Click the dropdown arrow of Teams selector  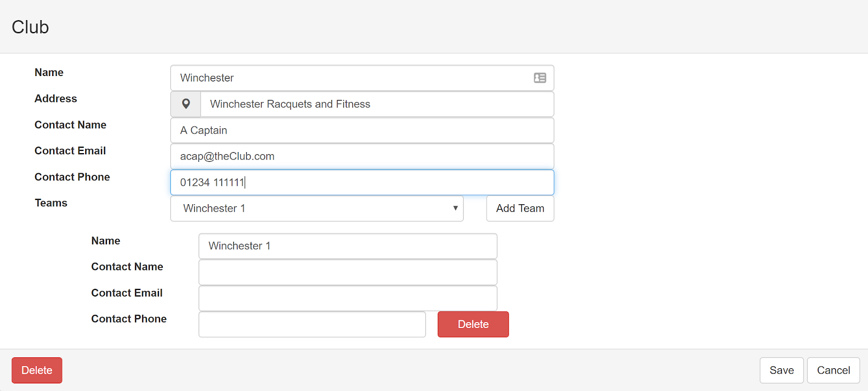(x=455, y=208)
